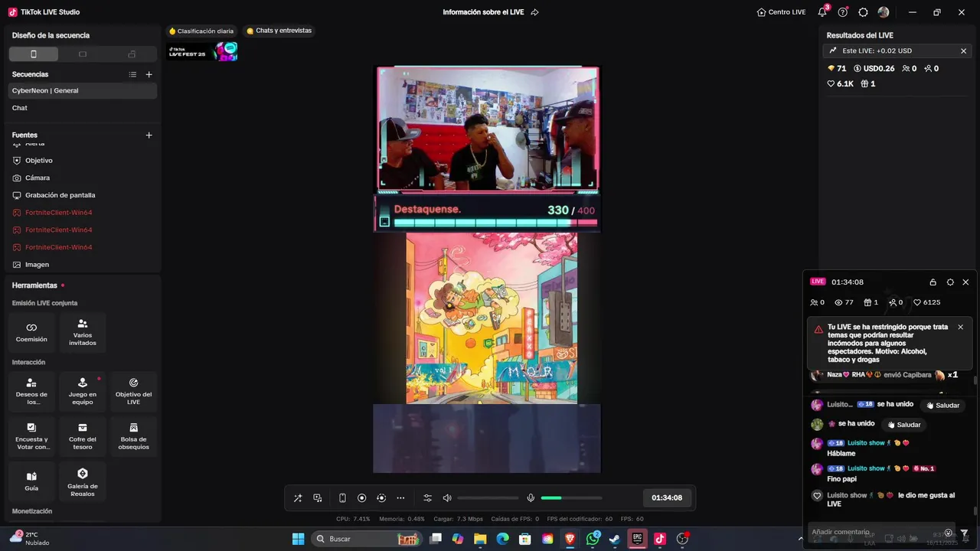This screenshot has width=980, height=551.
Task: Open Encuesta y Votar tool
Action: 31,436
